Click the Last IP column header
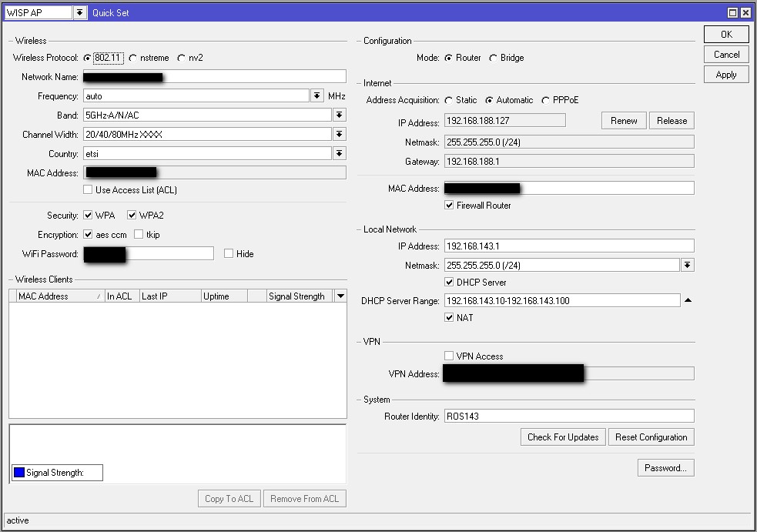The height and width of the screenshot is (532, 757). (x=170, y=296)
